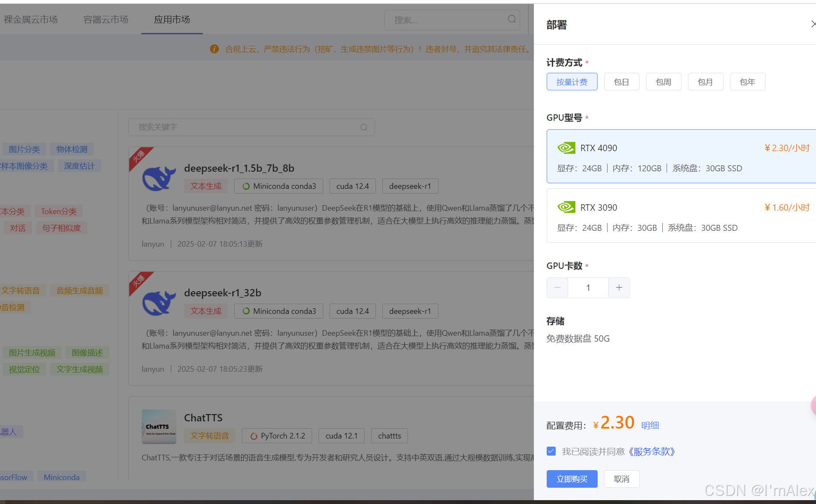
Task: Filter by 深度估计 tag
Action: [80, 166]
